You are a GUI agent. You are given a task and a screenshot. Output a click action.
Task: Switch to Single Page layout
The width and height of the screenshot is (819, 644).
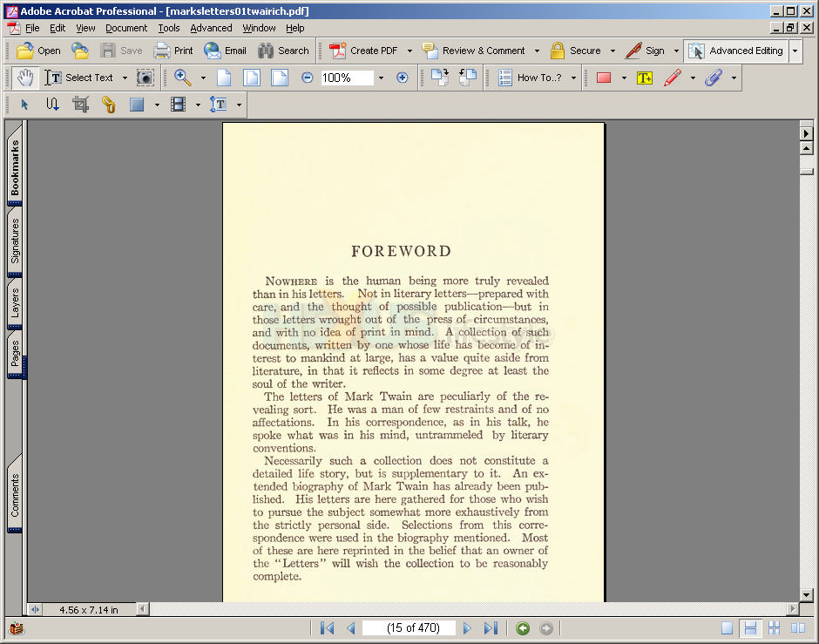pos(727,627)
